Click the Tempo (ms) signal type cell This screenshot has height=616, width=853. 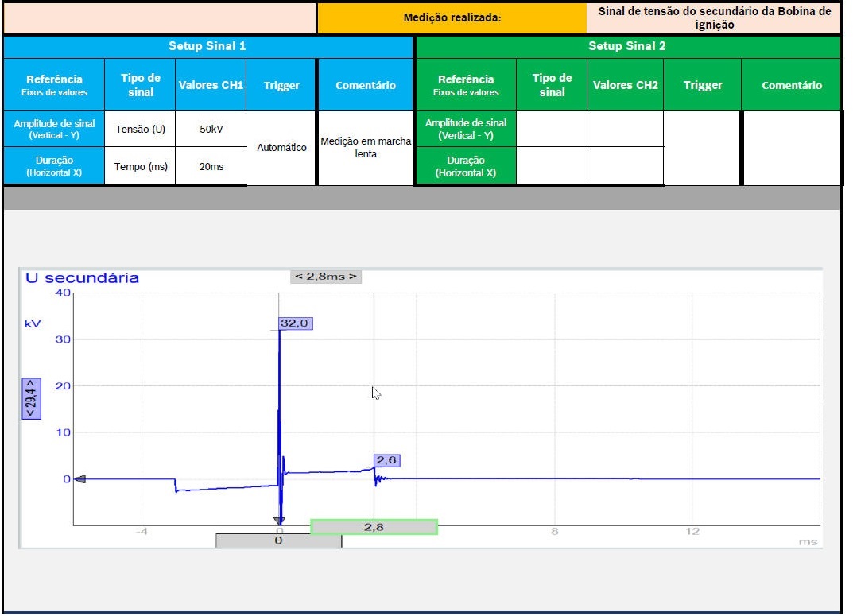141,166
